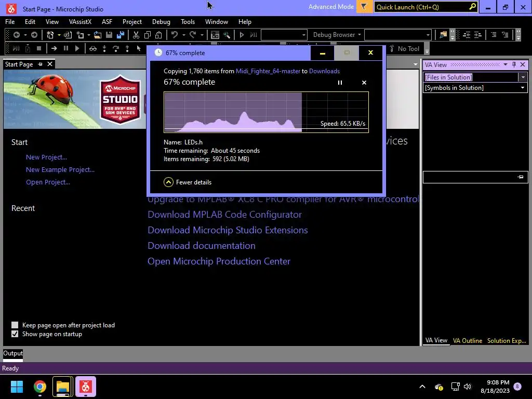Open File Explorer from the taskbar
Screen dimensions: 532x399
point(62,387)
